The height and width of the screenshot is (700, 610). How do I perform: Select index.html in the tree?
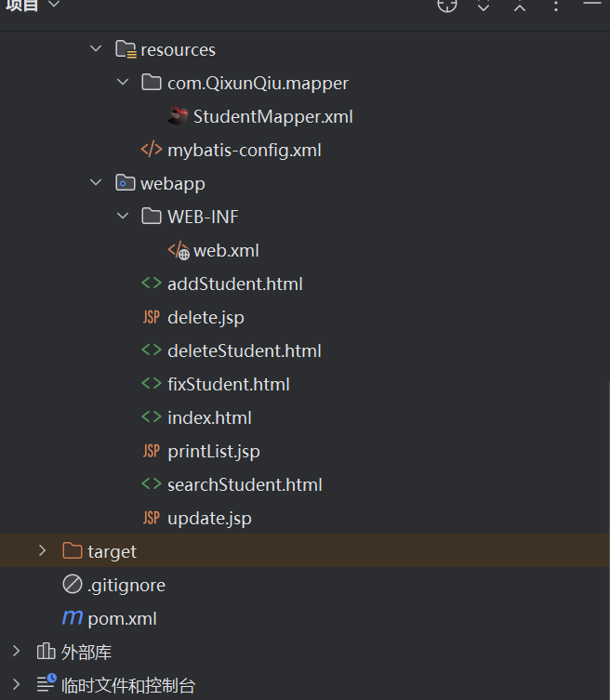[x=209, y=417]
